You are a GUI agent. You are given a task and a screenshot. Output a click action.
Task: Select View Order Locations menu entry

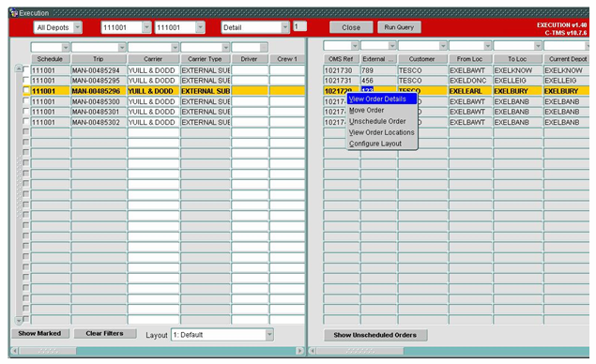tap(382, 132)
